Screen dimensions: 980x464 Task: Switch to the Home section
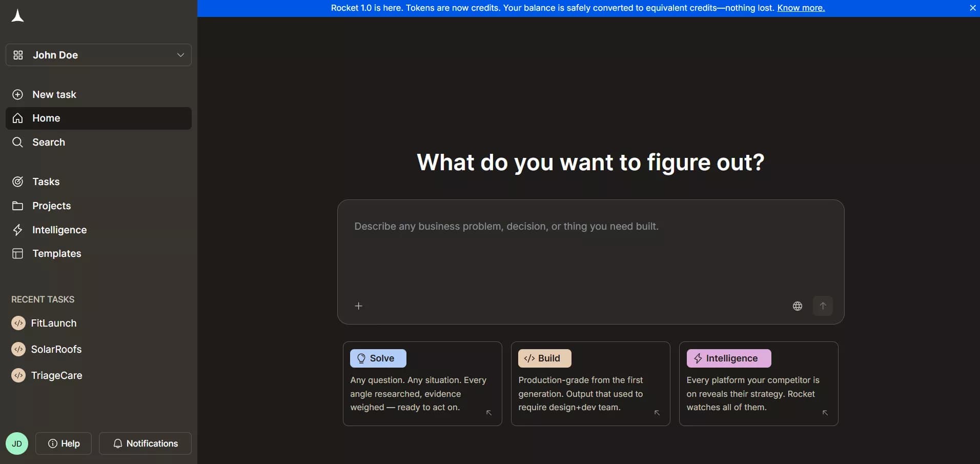pyautogui.click(x=46, y=118)
